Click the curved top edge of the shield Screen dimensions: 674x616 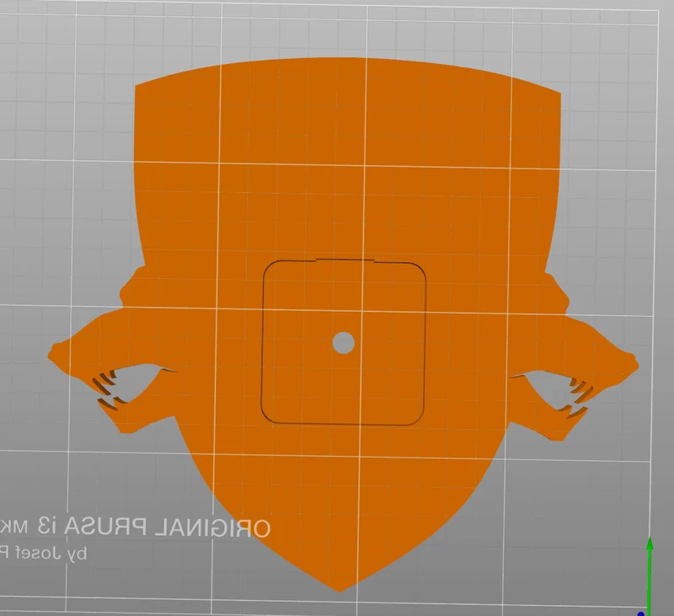pyautogui.click(x=348, y=60)
